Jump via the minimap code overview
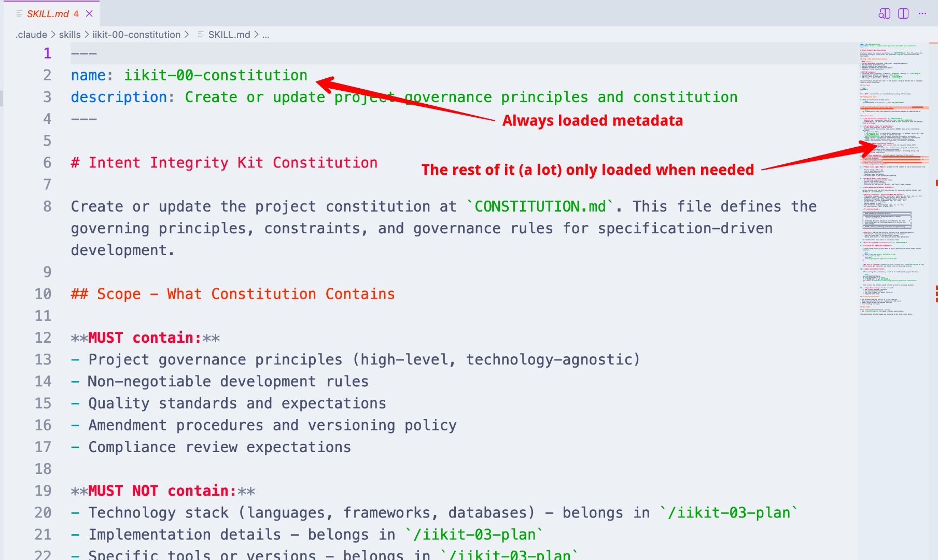This screenshot has height=560, width=938. 894,179
